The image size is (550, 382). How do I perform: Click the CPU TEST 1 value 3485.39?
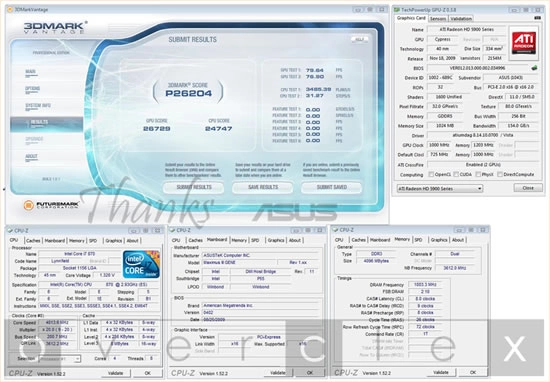pos(318,89)
